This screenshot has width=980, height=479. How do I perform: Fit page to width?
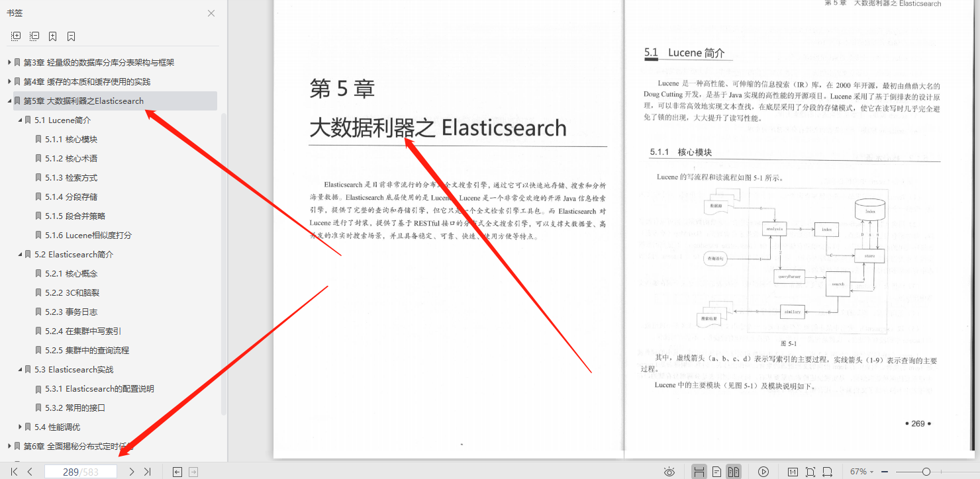click(828, 472)
